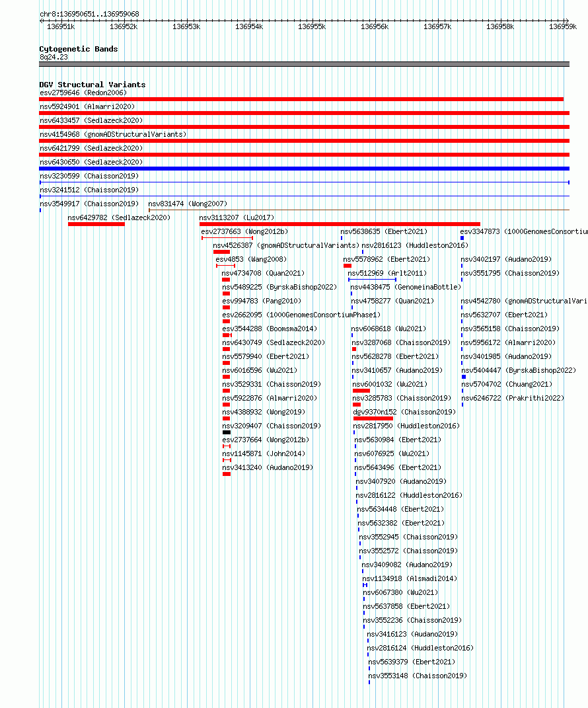Select nsv2816123 (Huddleston2016) label
This screenshot has width=588, height=708.
(x=415, y=246)
